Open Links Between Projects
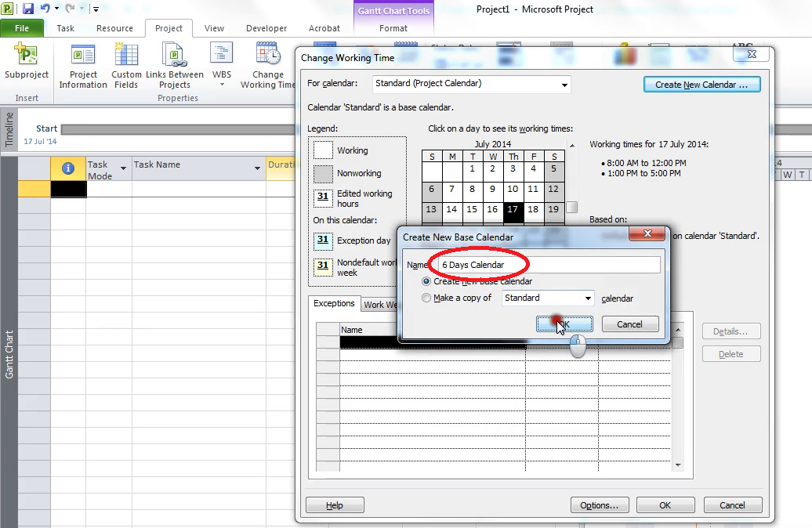Image resolution: width=812 pixels, height=528 pixels. point(173,67)
